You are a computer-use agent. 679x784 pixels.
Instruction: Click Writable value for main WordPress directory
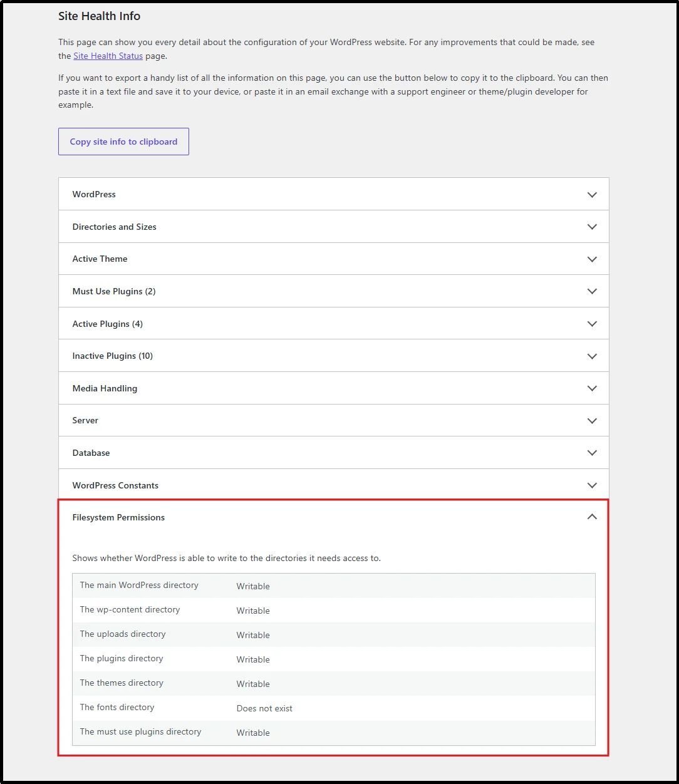click(x=253, y=586)
